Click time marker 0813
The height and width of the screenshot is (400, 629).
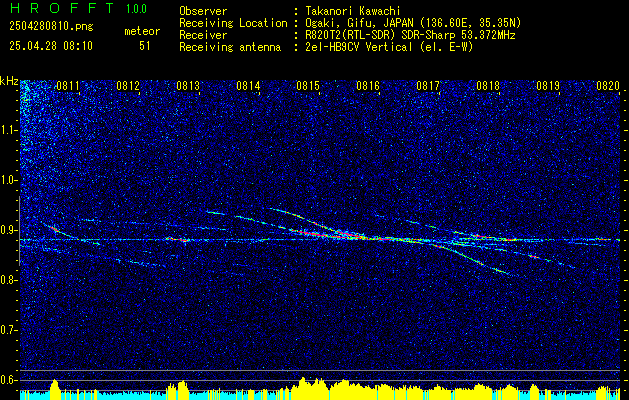(x=188, y=85)
